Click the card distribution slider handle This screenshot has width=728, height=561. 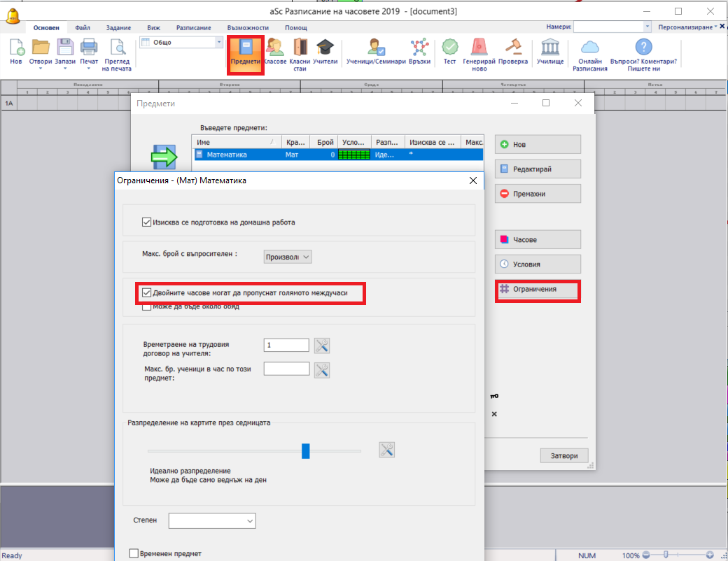click(305, 450)
